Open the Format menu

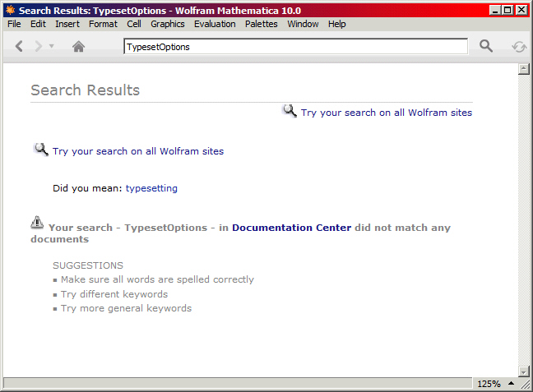[103, 24]
